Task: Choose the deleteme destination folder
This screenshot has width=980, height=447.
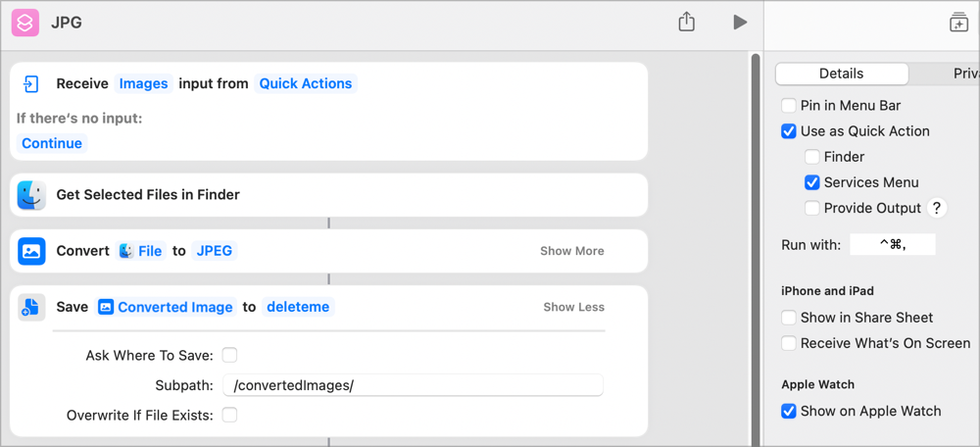Action: [x=299, y=307]
